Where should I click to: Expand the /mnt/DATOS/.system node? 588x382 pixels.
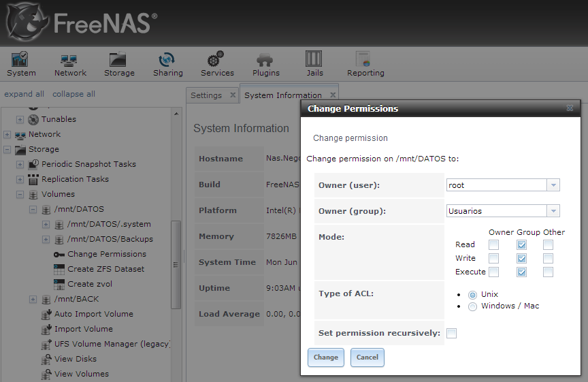[x=46, y=225]
